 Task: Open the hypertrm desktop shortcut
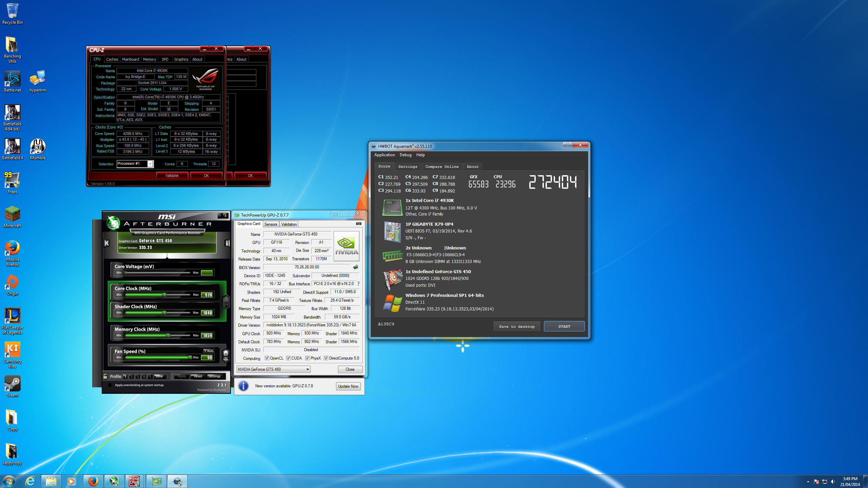[x=38, y=81]
